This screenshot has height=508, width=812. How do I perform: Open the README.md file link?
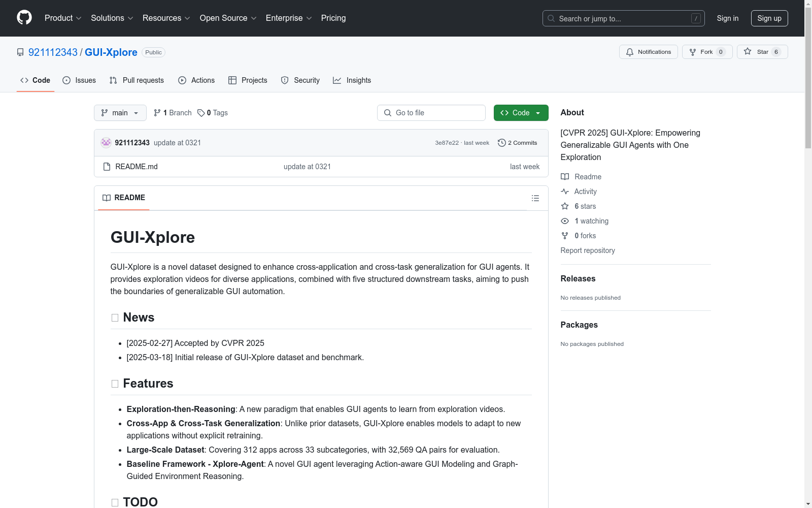(x=137, y=167)
